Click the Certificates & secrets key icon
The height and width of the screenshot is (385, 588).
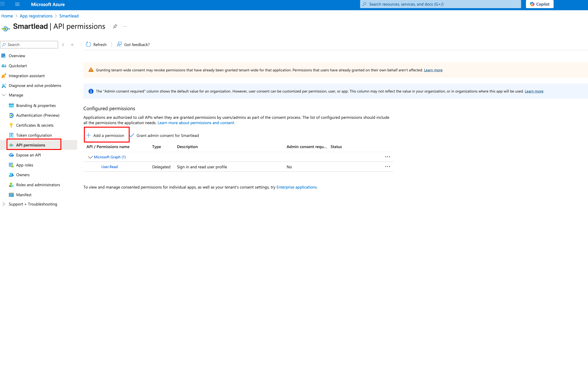[x=11, y=125]
